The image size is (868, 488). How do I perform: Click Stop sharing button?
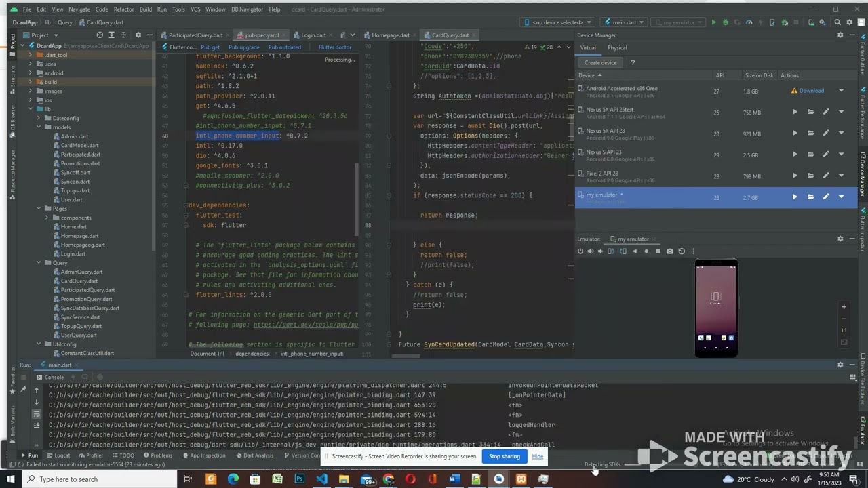point(505,456)
